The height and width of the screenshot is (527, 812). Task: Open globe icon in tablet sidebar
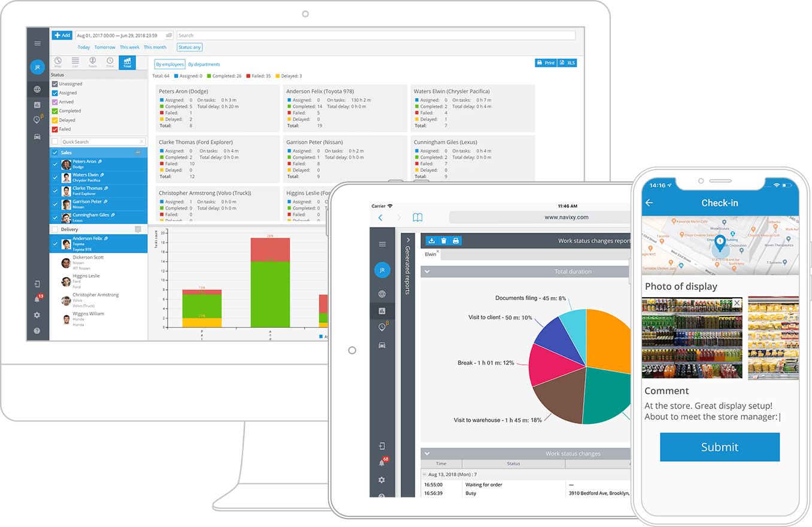(x=382, y=294)
